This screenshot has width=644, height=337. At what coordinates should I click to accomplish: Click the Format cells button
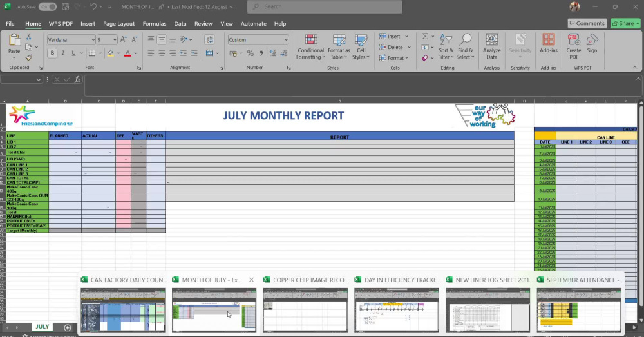click(x=393, y=58)
